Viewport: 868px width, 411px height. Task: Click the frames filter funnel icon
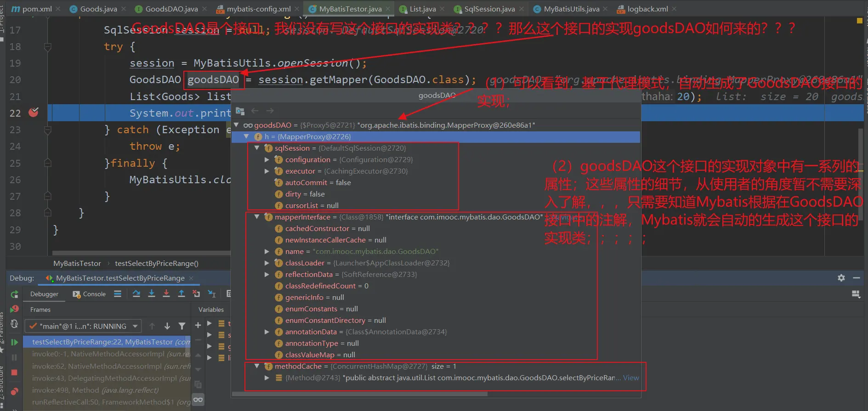tap(182, 326)
